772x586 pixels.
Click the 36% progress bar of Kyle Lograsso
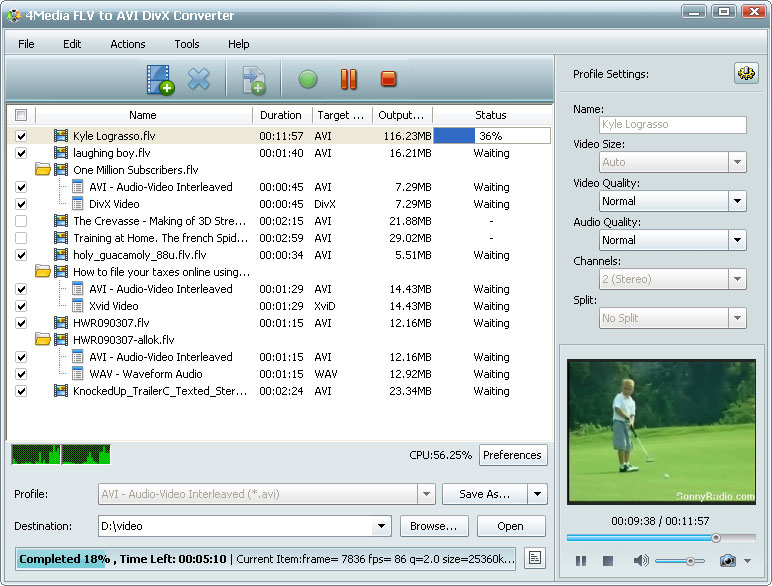click(x=491, y=135)
